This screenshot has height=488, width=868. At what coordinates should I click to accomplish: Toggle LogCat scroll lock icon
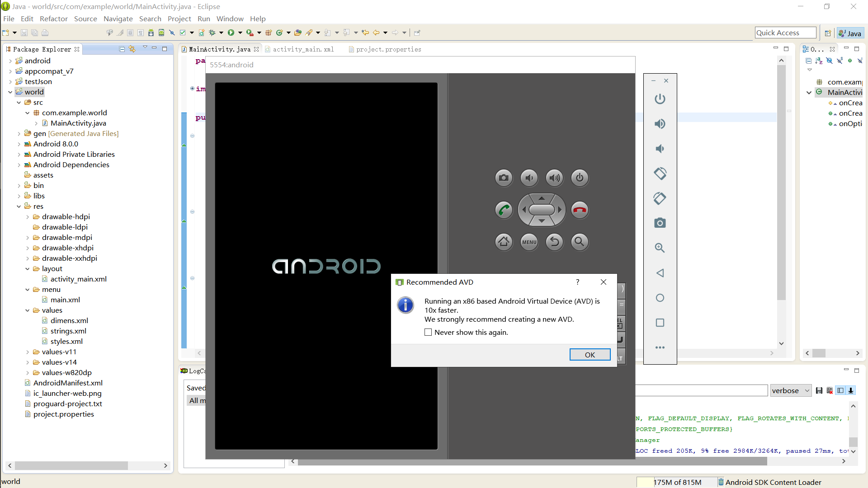click(851, 390)
